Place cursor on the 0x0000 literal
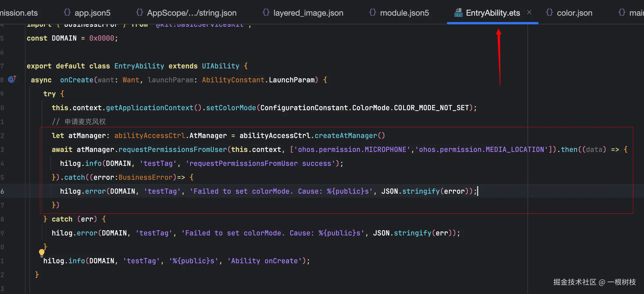644x294 pixels. (x=102, y=38)
